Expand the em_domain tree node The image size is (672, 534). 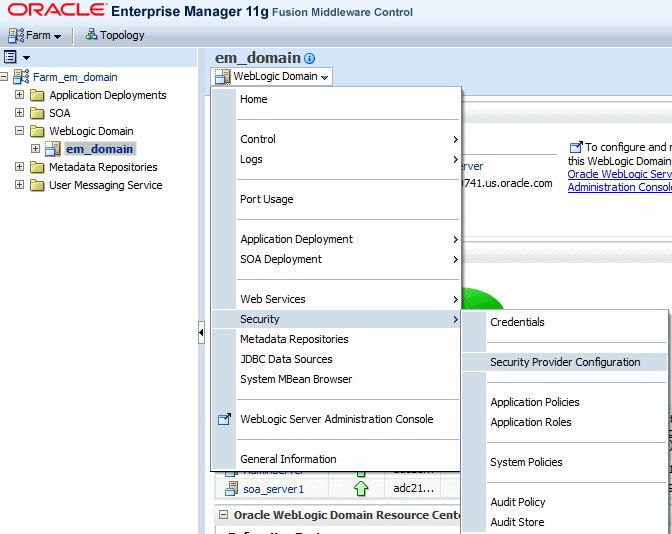pos(36,148)
